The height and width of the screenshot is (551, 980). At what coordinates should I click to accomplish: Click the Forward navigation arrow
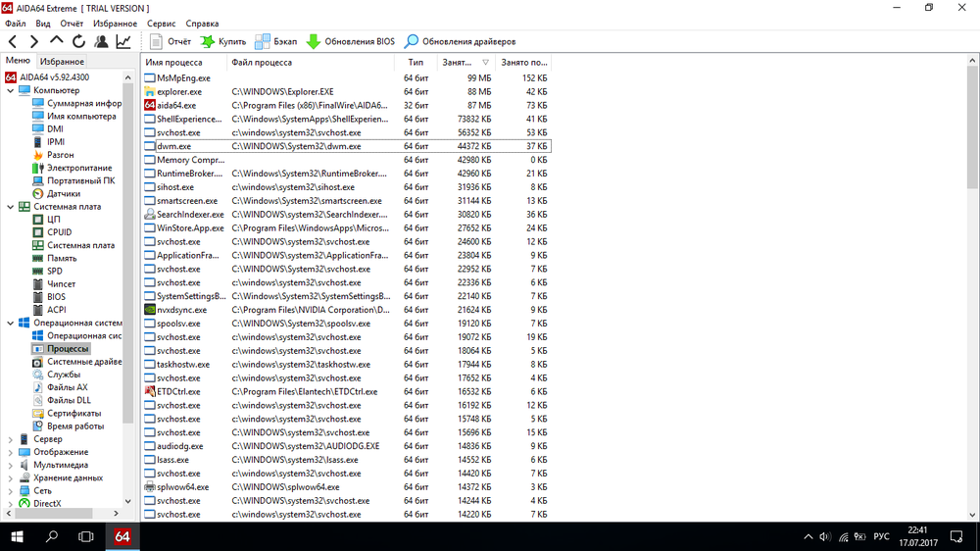(34, 41)
